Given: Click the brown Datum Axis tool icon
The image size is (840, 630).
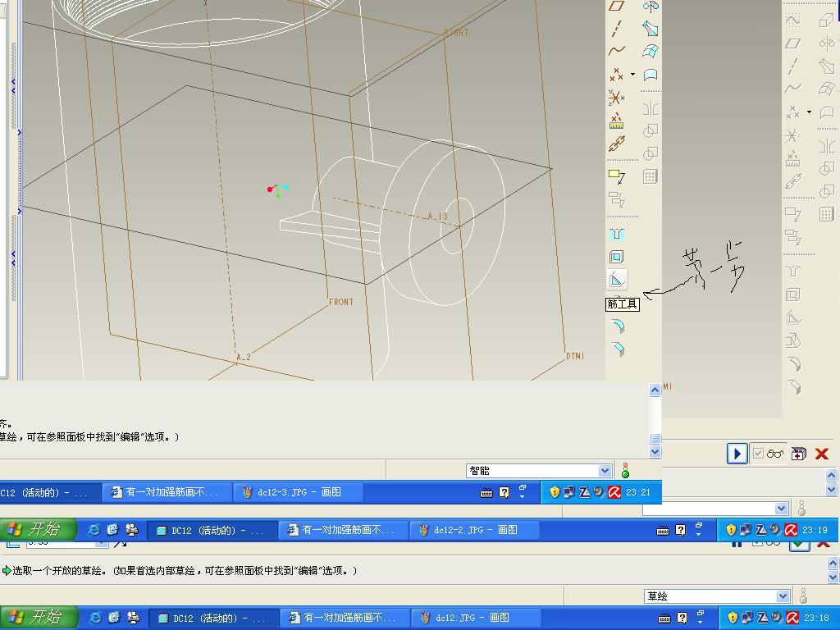Looking at the screenshot, I should (x=617, y=29).
